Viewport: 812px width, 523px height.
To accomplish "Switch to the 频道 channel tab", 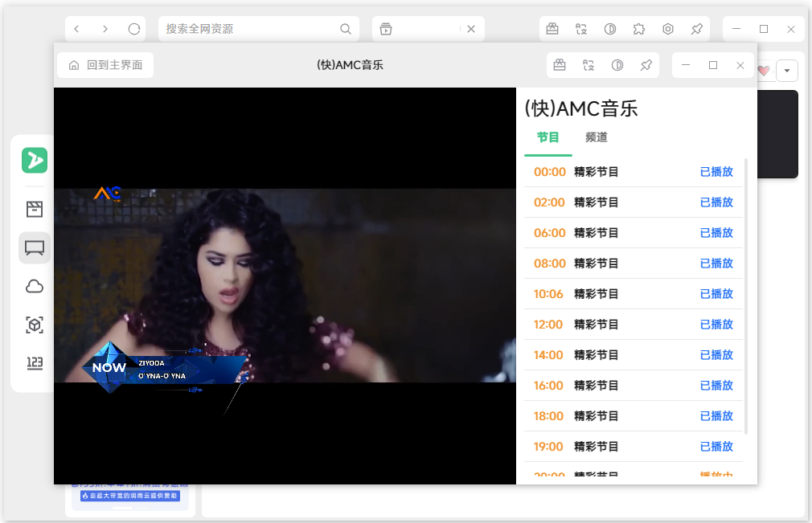I will (x=596, y=137).
